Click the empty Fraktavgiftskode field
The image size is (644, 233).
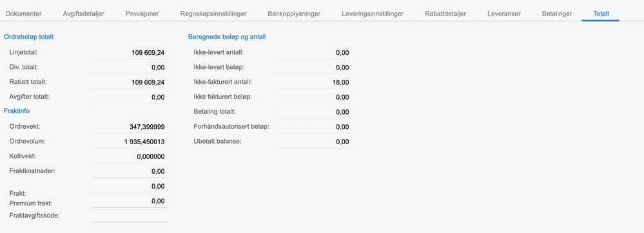(130, 216)
